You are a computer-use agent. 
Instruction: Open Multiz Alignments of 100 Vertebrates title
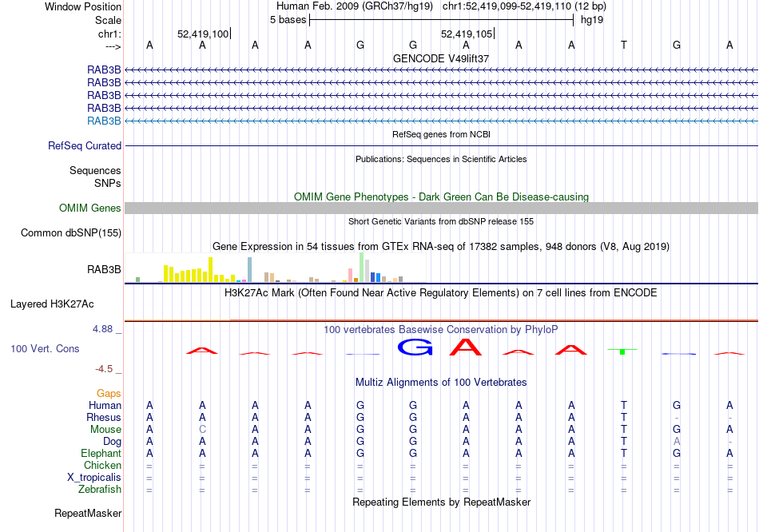(441, 383)
